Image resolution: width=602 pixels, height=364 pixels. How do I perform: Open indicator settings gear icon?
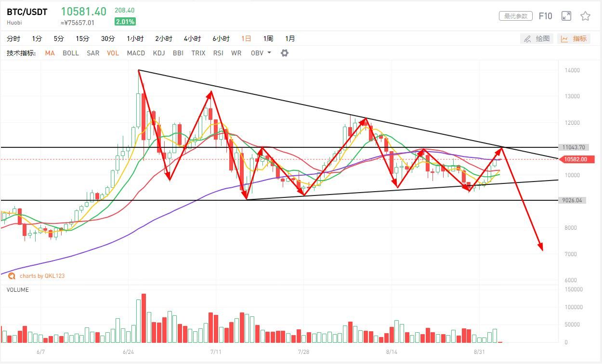[x=285, y=53]
